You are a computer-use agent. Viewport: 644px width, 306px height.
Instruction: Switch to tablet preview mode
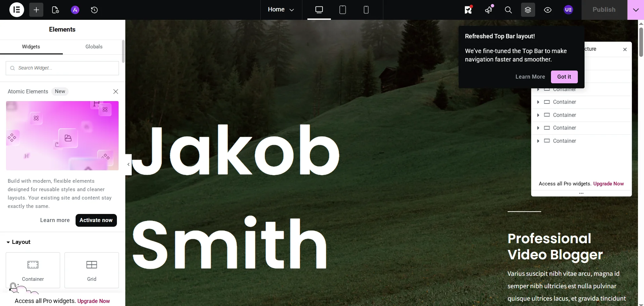click(x=342, y=10)
